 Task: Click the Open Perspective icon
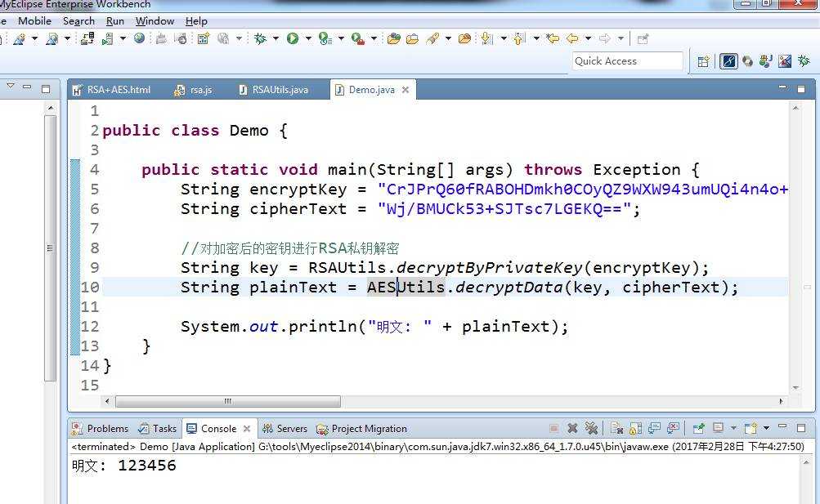coord(703,61)
